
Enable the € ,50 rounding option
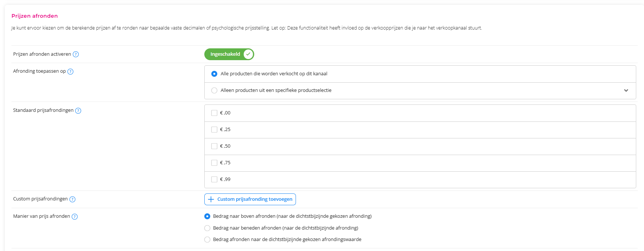[x=214, y=146]
